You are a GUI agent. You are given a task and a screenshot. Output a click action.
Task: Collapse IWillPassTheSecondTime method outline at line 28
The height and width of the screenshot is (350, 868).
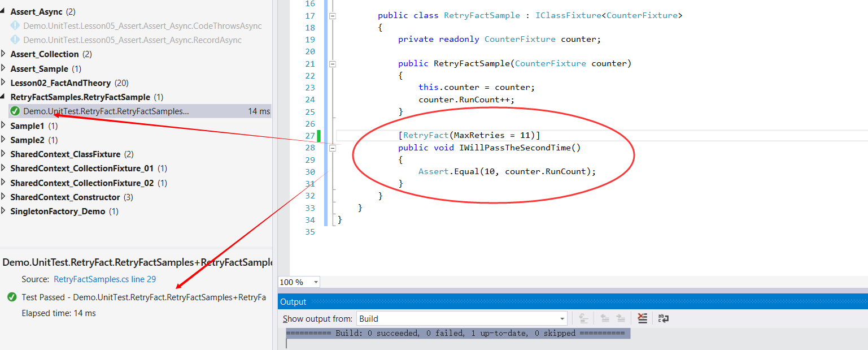click(x=333, y=148)
